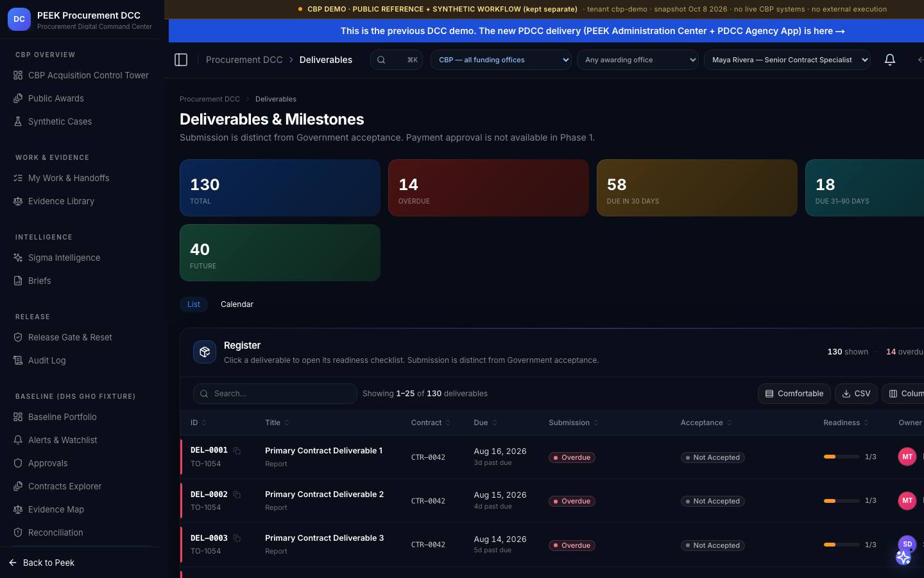The width and height of the screenshot is (924, 578).
Task: Click the Procurement DCC breadcrumb in header
Action: 244,60
